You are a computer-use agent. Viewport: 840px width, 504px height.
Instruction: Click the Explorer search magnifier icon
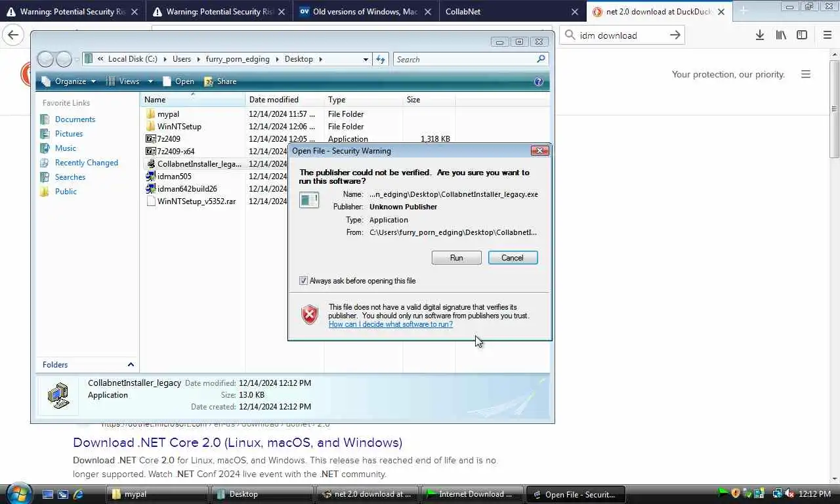[x=541, y=59]
